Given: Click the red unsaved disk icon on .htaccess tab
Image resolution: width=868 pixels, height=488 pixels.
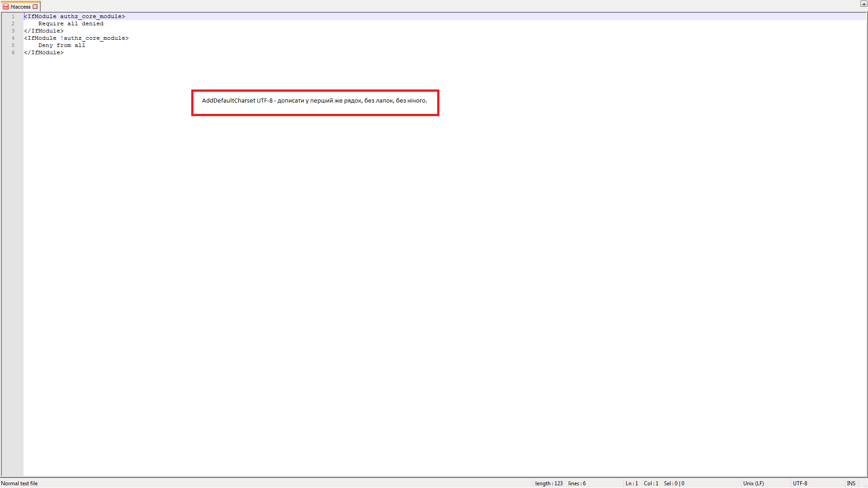Looking at the screenshot, I should coord(5,7).
